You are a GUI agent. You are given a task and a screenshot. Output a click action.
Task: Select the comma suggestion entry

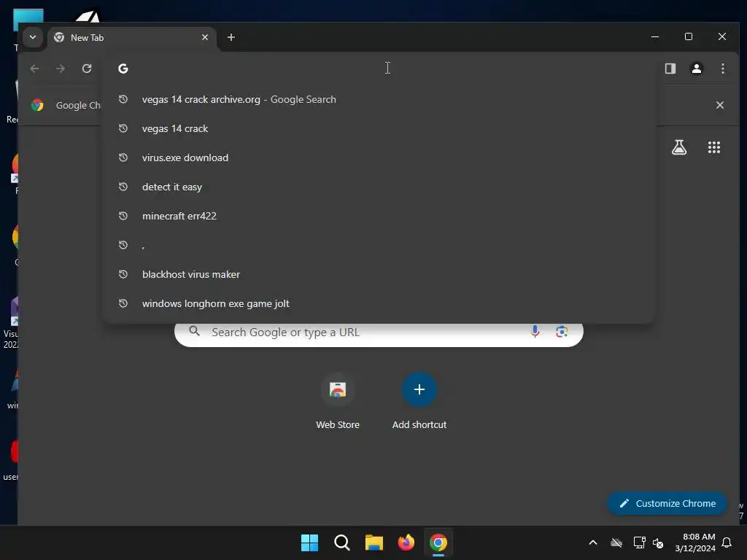tap(379, 245)
